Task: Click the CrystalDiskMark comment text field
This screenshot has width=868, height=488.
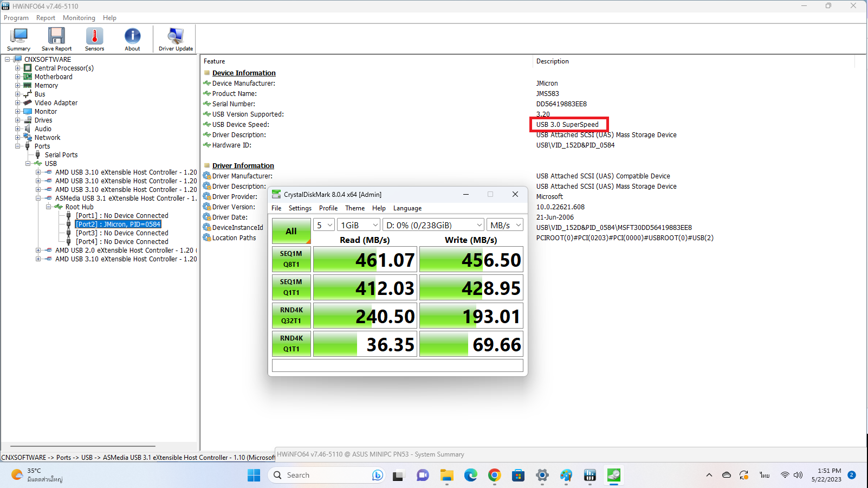Action: (398, 365)
